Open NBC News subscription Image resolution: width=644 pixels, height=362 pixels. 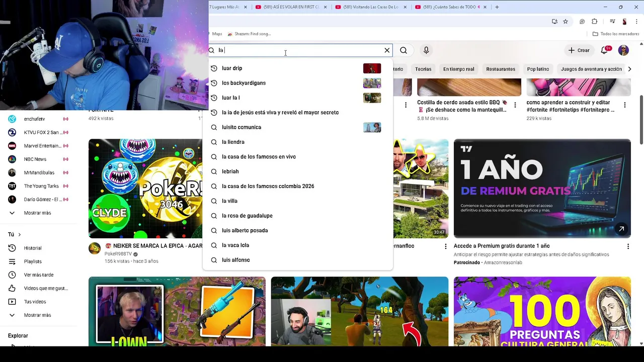(x=39, y=159)
